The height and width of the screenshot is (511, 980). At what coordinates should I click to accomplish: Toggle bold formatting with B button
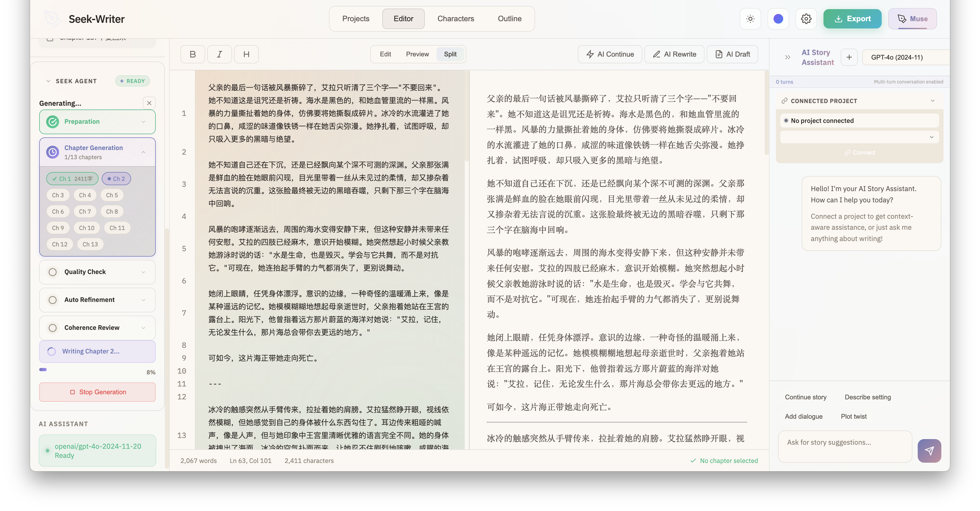tap(193, 54)
